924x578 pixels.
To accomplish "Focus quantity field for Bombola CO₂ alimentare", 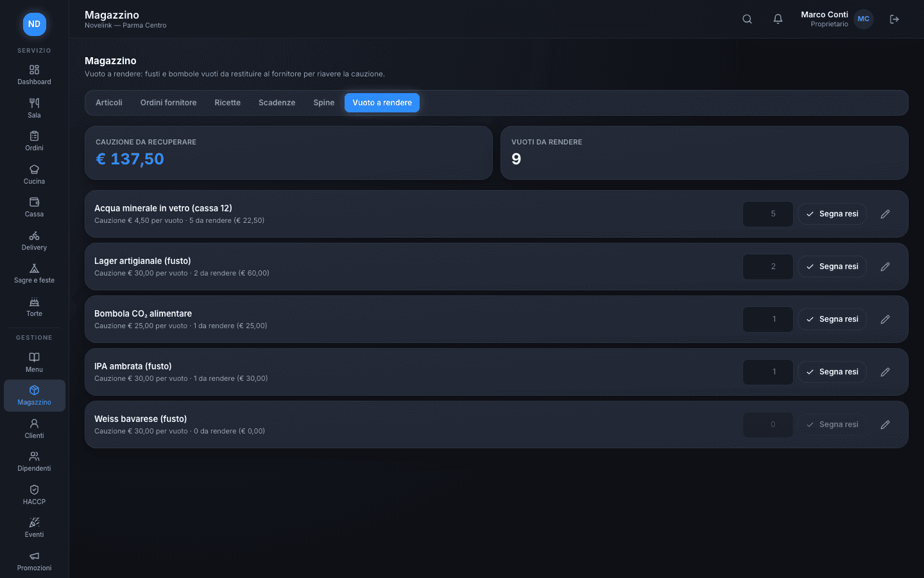I will coord(768,319).
